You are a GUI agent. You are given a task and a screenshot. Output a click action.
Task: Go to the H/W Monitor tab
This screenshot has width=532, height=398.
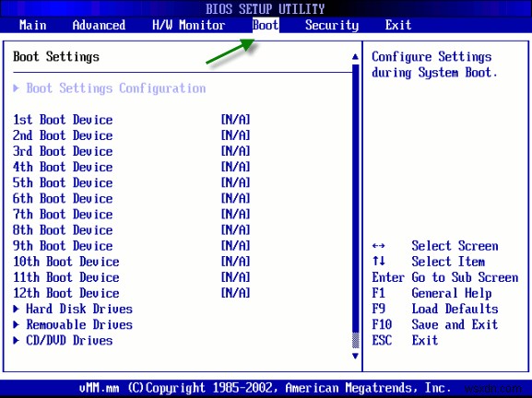click(x=189, y=25)
